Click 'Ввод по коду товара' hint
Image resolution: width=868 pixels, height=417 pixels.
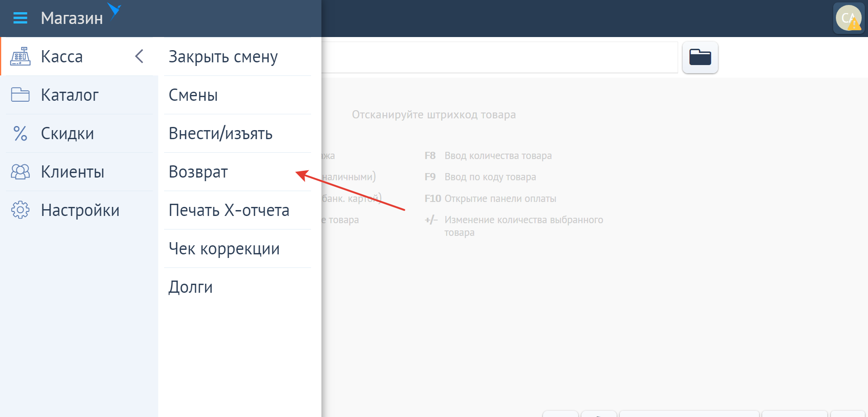(490, 177)
